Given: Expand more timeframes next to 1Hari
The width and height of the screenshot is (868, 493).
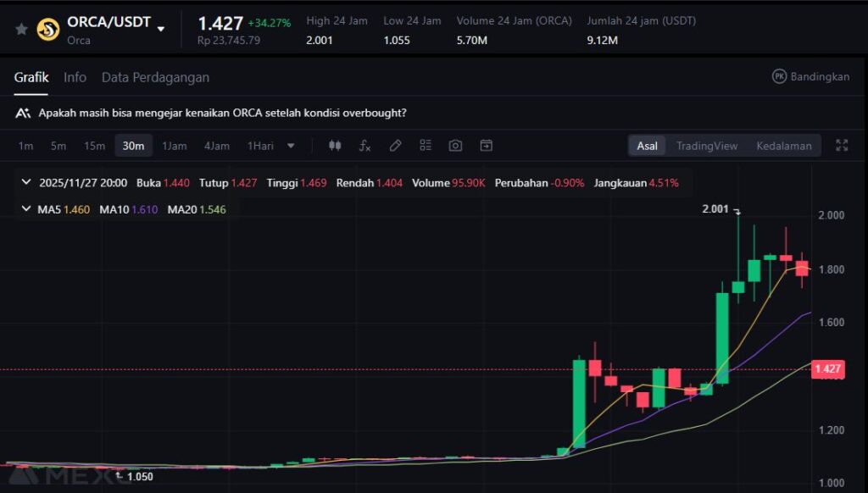Looking at the screenshot, I should click(291, 146).
